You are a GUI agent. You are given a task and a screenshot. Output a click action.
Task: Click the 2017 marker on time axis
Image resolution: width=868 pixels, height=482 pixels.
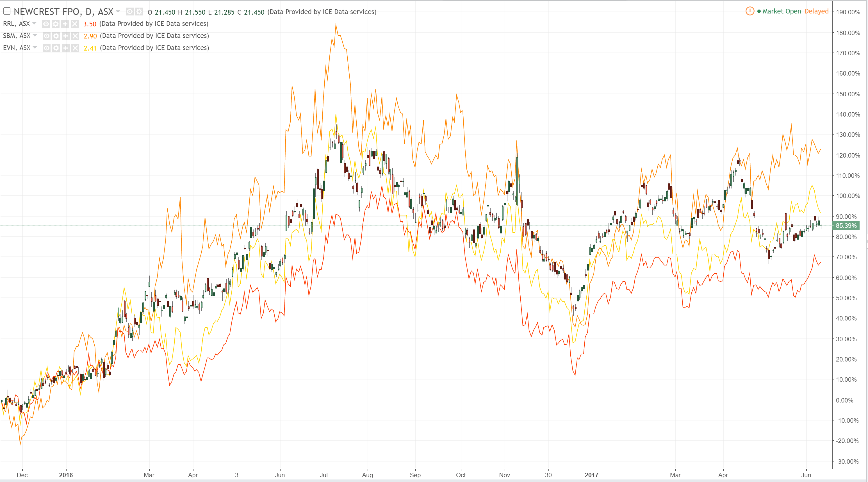click(x=591, y=475)
